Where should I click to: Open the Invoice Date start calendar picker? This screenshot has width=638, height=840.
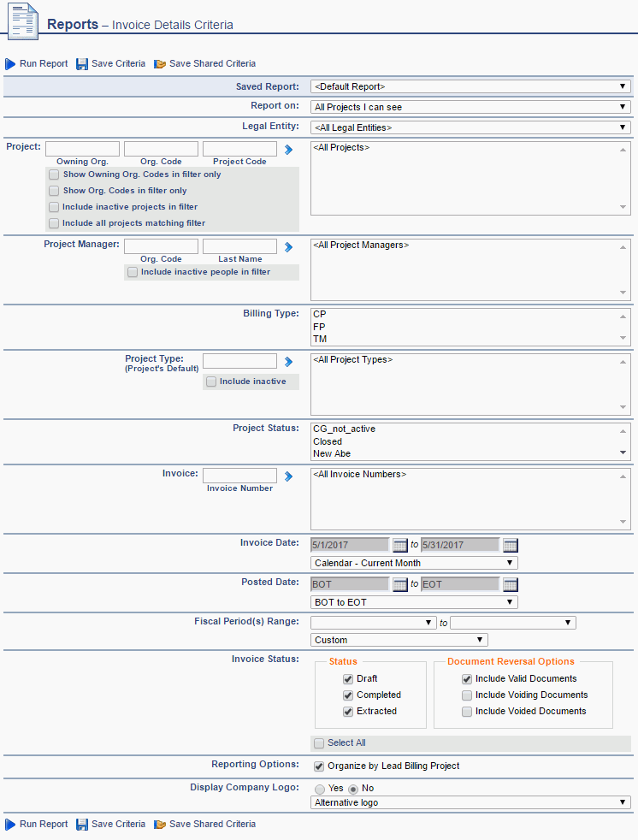click(x=399, y=545)
